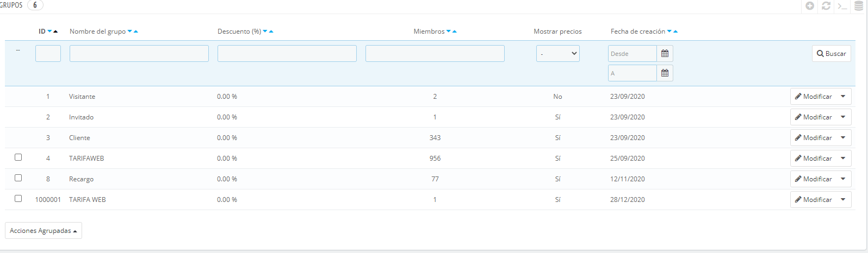Sort Miembros ascending
This screenshot has height=253, width=868.
coord(455,31)
